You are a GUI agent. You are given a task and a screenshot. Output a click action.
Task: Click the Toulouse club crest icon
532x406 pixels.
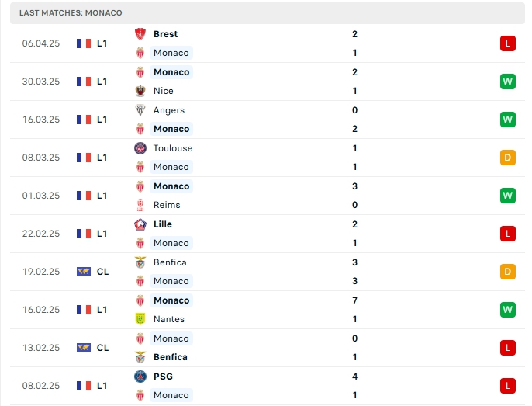pos(140,148)
